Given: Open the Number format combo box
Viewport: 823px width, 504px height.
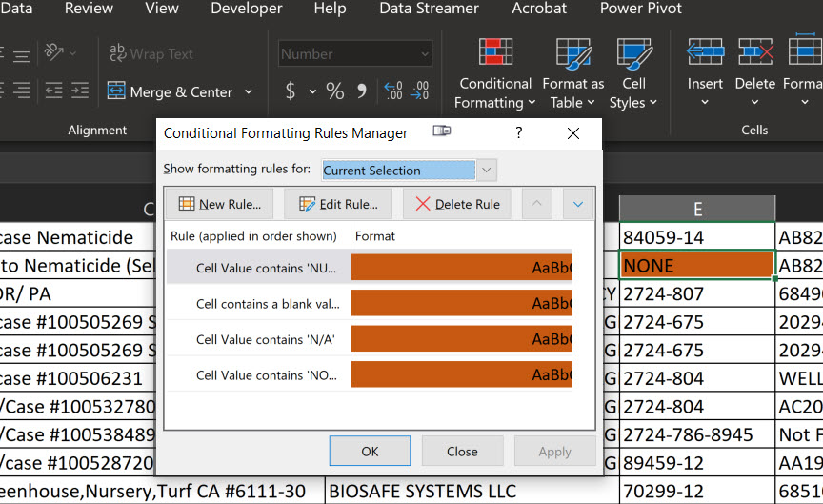Looking at the screenshot, I should point(354,53).
